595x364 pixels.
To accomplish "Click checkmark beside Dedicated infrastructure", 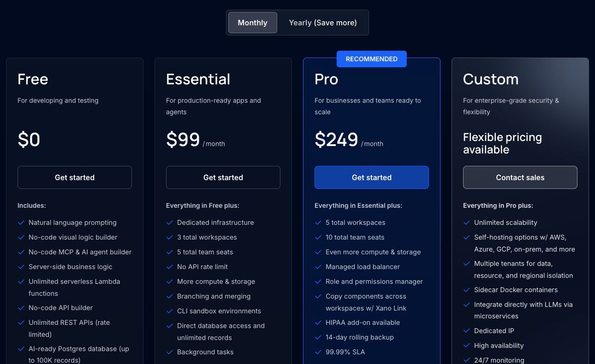I will tap(169, 223).
